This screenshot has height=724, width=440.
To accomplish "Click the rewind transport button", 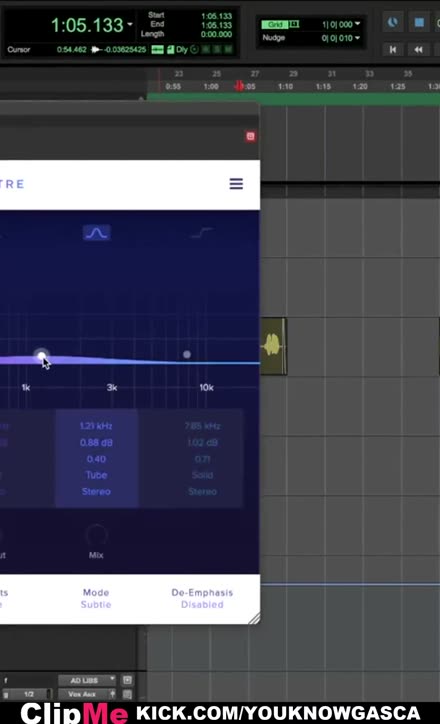I will click(x=419, y=49).
